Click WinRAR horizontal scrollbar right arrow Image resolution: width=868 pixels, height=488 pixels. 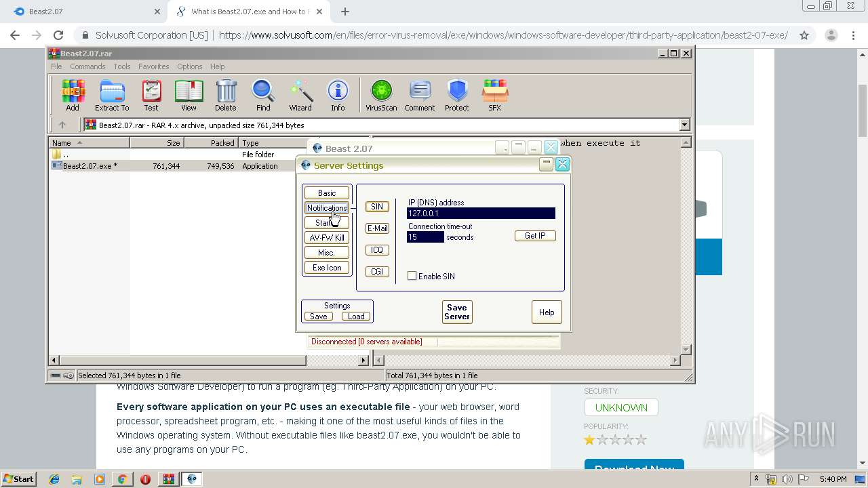(x=363, y=361)
